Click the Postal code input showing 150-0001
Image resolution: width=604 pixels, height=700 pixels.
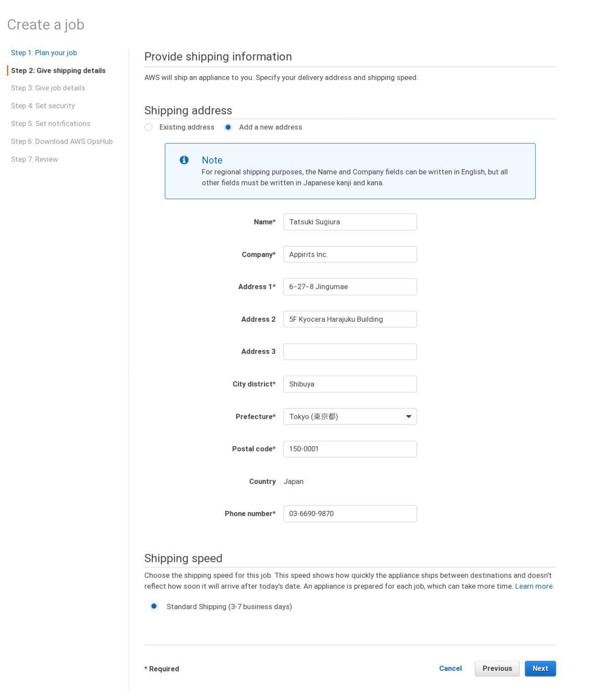(350, 449)
